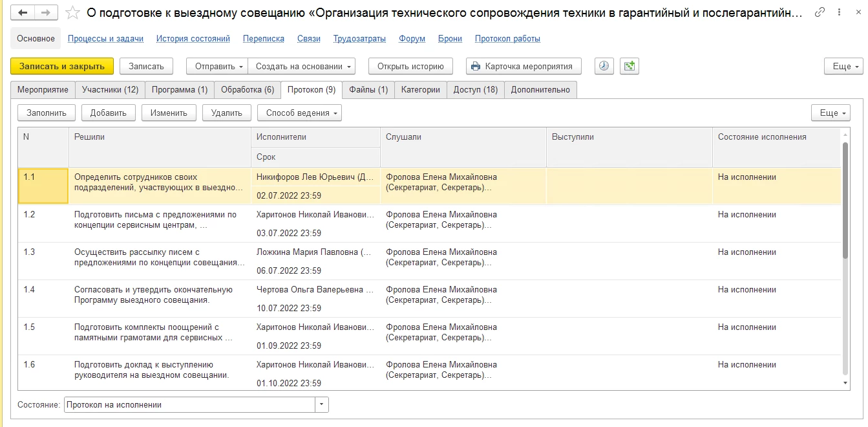This screenshot has height=427, width=868.
Task: Switch to the Доступ (18) tab
Action: pos(476,90)
